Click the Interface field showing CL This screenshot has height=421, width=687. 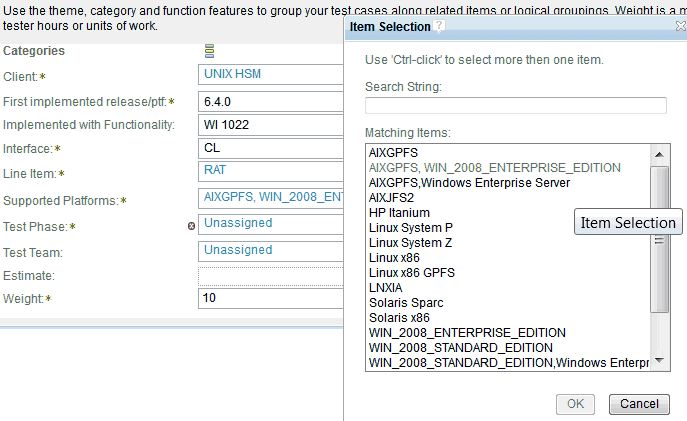point(270,148)
